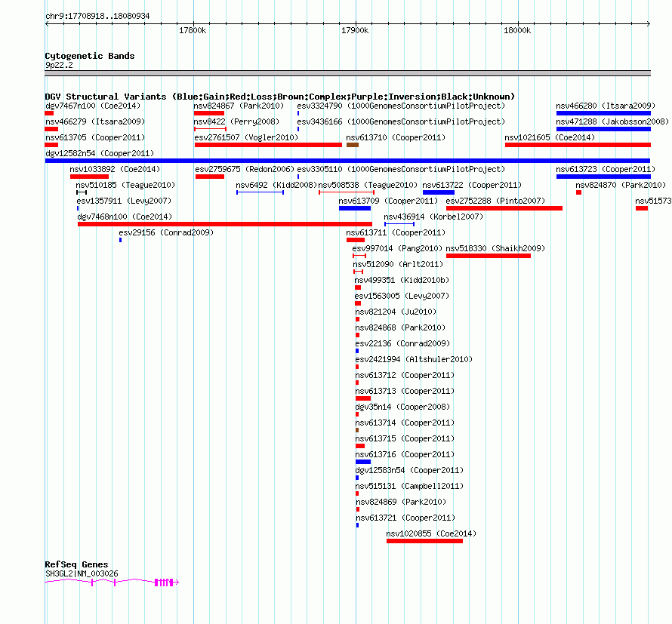This screenshot has height=624, width=672.
Task: Open esv3305110 1000GenomesConsortiumPilotProject variant
Action: [x=401, y=169]
